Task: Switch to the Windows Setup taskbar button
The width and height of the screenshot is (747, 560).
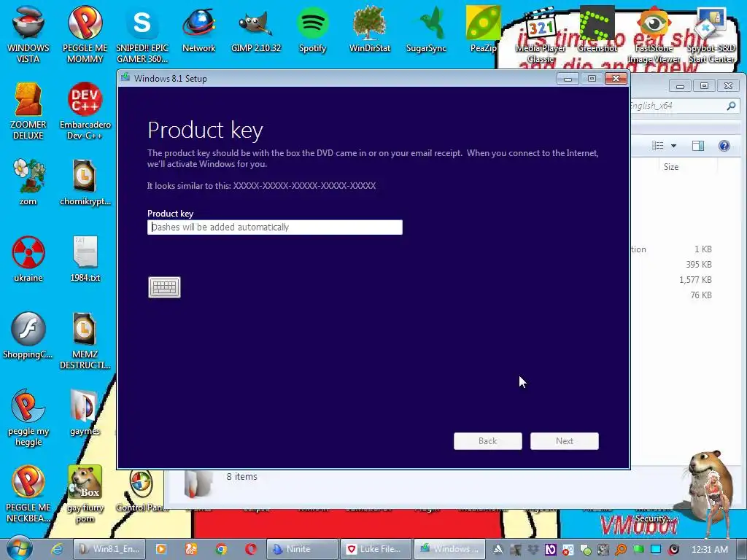Action: (449, 549)
